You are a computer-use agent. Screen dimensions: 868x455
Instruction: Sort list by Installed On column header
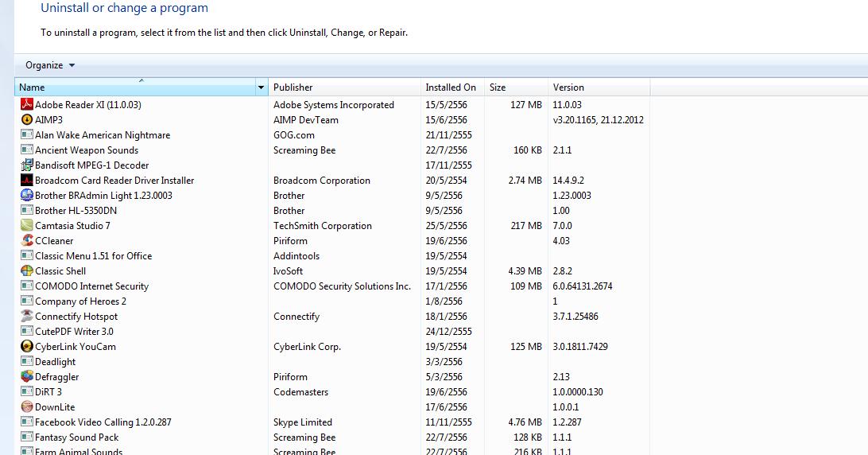tap(452, 87)
